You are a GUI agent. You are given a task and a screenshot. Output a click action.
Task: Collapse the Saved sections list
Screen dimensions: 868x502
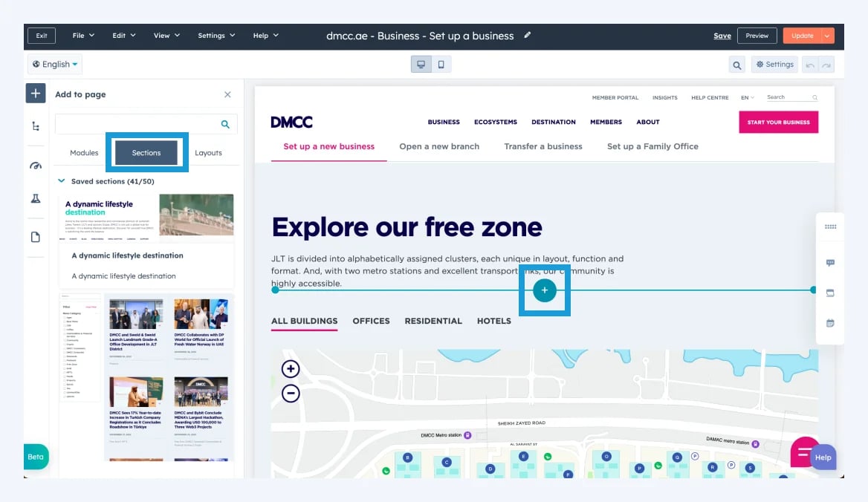click(x=62, y=180)
